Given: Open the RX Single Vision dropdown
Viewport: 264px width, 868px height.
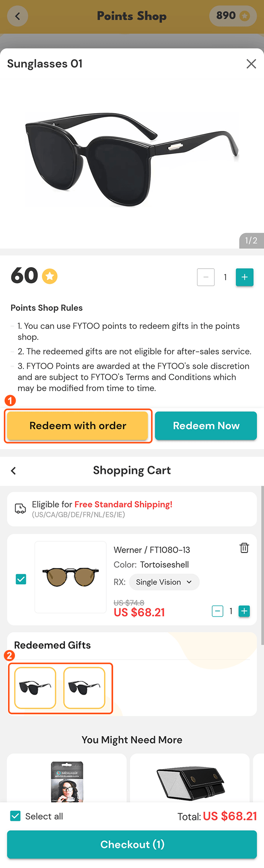Looking at the screenshot, I should click(164, 582).
